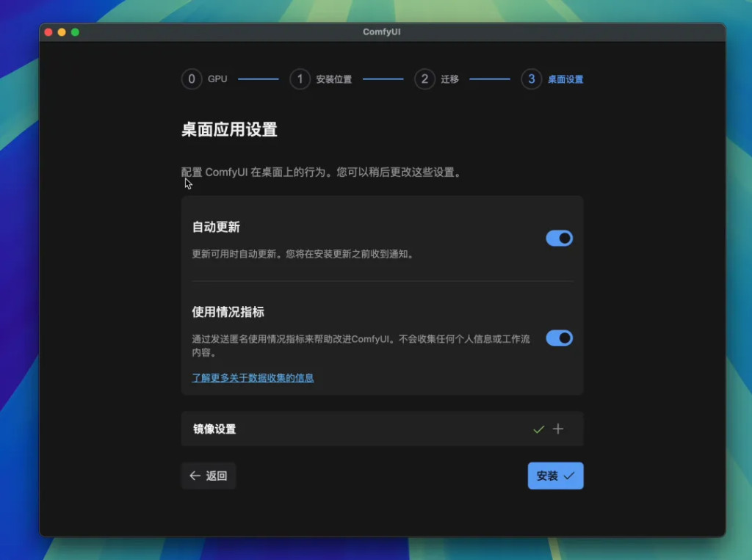
Task: Click the 桌面应用设置 heading
Action: 229,129
